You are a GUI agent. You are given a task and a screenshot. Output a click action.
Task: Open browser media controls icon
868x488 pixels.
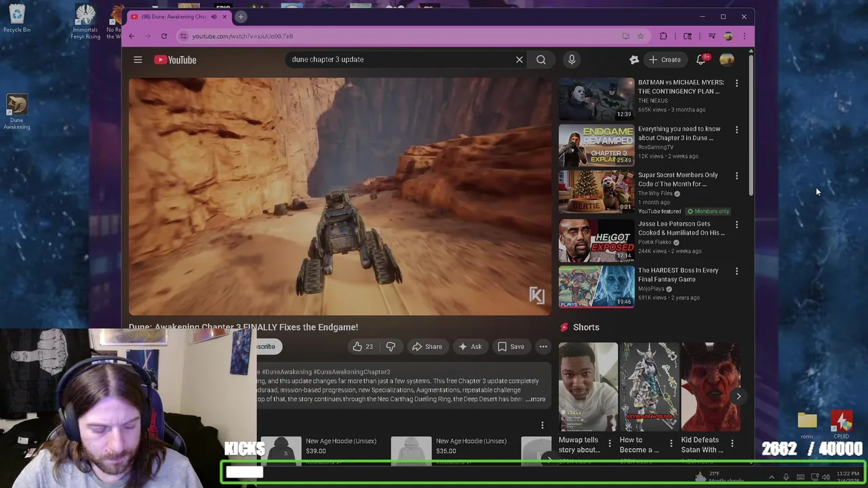tap(712, 36)
